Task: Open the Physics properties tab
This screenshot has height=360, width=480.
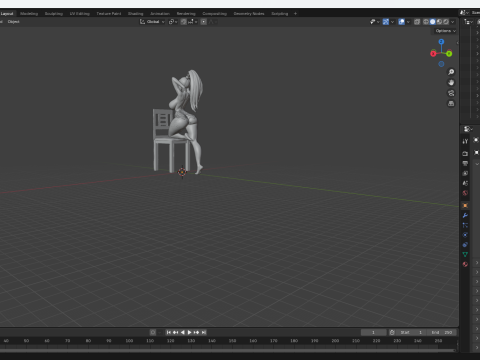Action: click(x=465, y=235)
